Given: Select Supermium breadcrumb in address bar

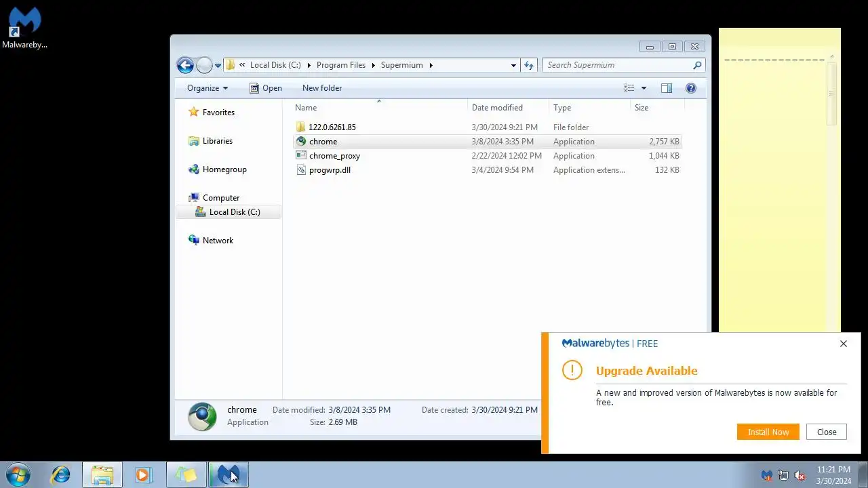Looking at the screenshot, I should [x=401, y=65].
